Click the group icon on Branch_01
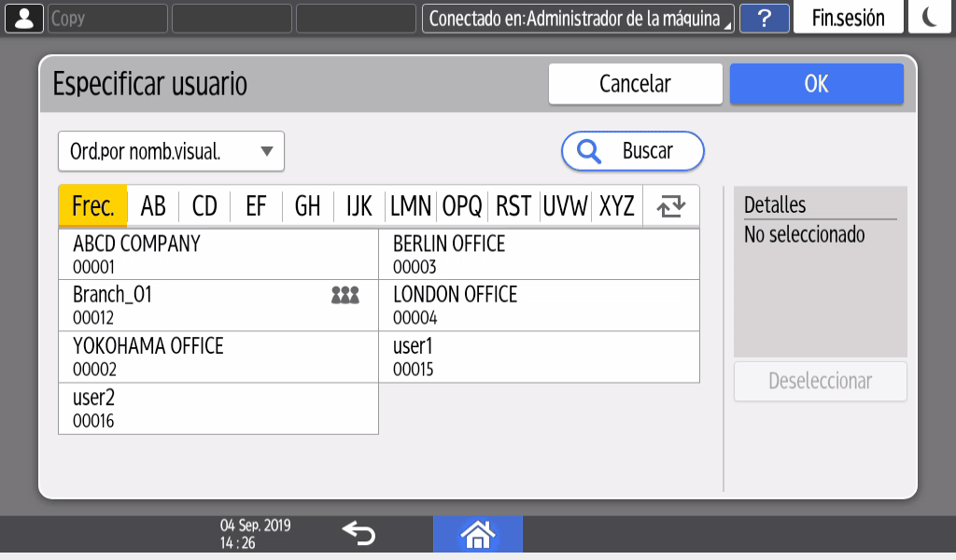The image size is (956, 560). pos(344,296)
